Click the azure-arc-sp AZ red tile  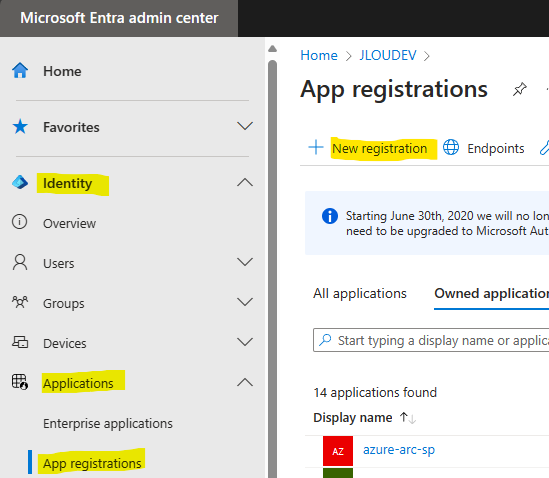[338, 451]
